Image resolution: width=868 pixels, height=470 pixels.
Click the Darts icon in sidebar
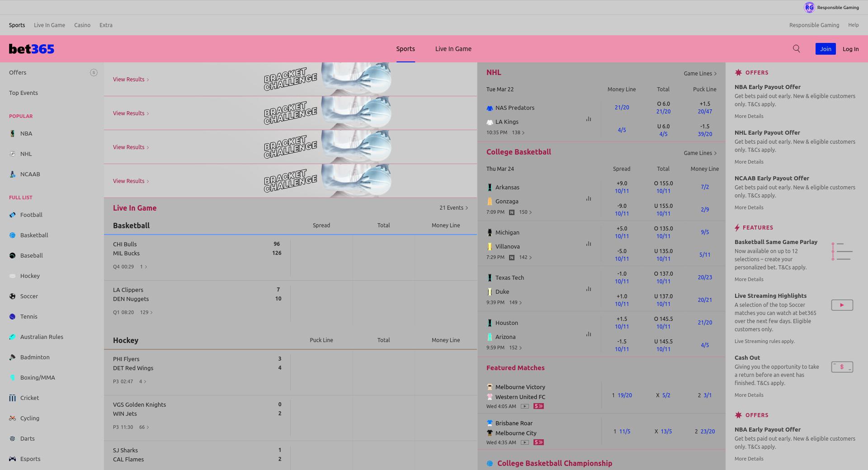(13, 438)
